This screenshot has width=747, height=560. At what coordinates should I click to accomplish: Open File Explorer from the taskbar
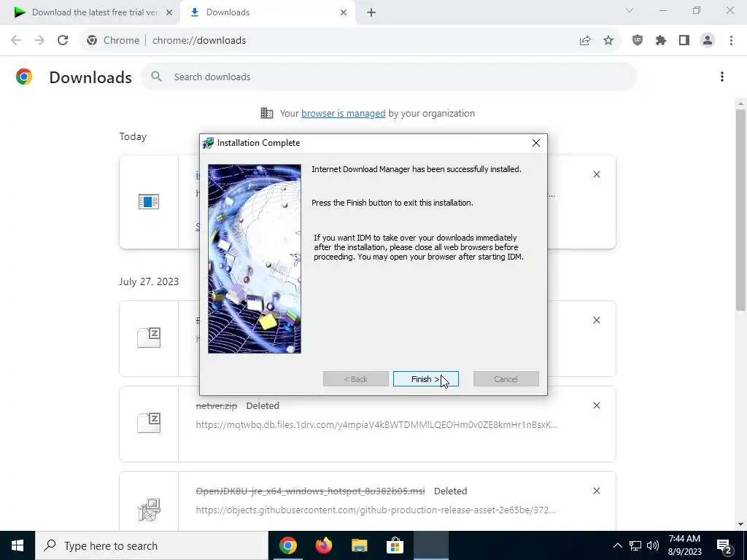359,545
